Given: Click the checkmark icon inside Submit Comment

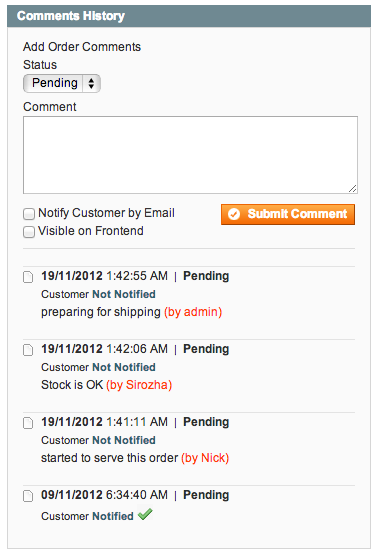Looking at the screenshot, I should [234, 214].
